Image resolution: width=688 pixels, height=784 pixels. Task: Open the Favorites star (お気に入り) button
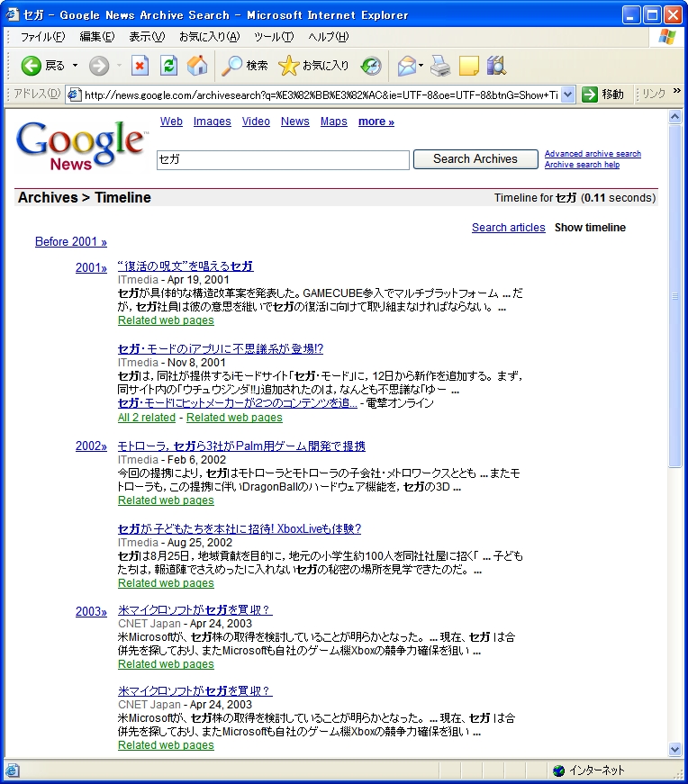313,66
